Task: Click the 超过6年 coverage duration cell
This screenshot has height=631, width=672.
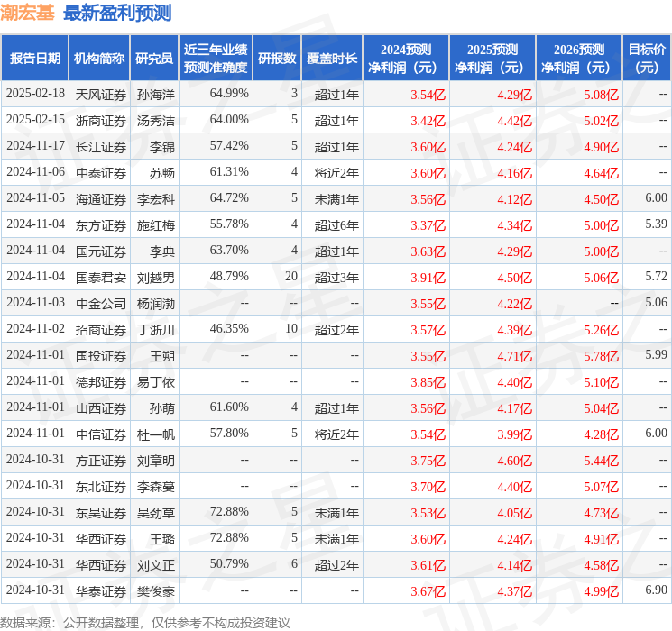Action: [x=336, y=224]
